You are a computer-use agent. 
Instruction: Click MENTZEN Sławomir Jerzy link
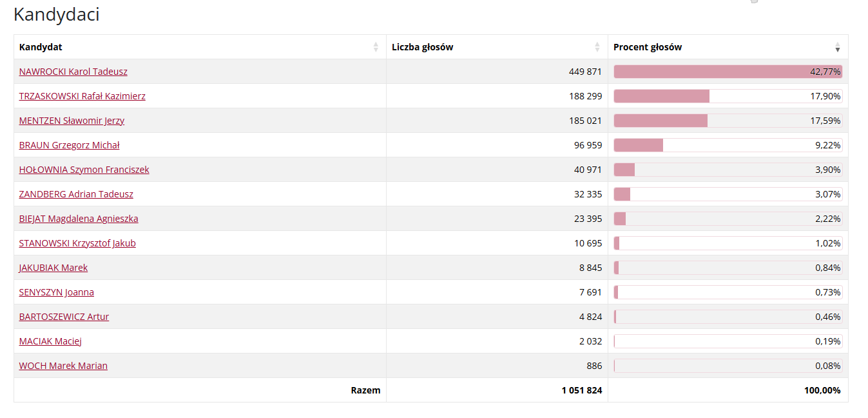coord(72,121)
